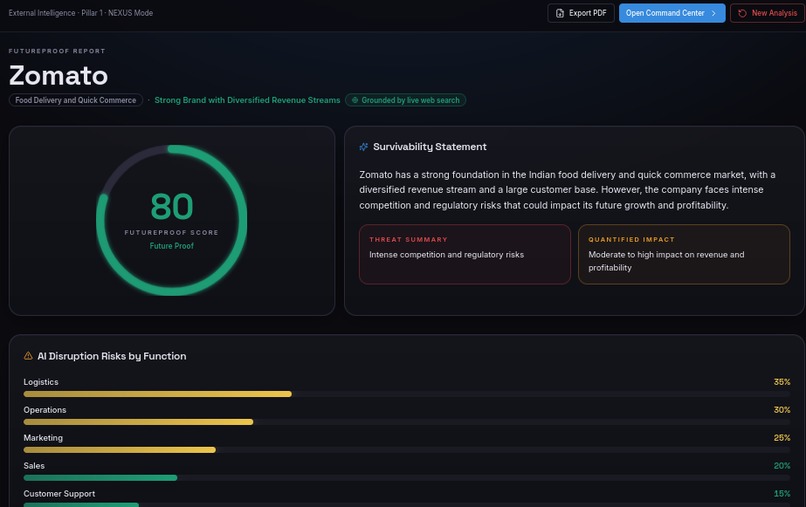The image size is (806, 507).
Task: Click the Marketing risk progress bar
Action: (x=407, y=450)
